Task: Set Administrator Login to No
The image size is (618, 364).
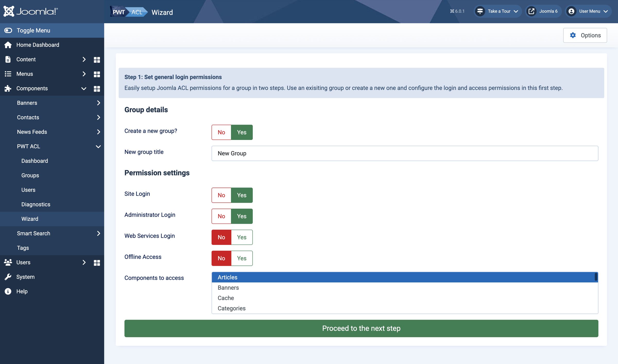Action: coord(221,216)
